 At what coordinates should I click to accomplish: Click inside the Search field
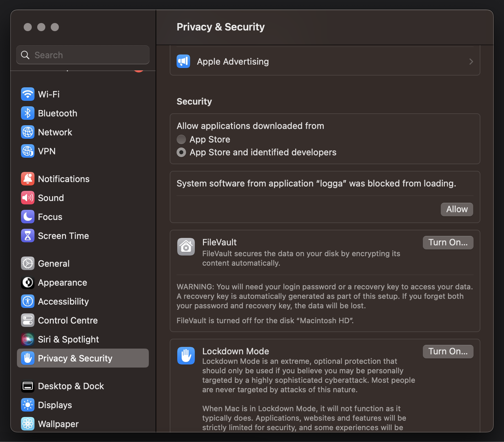pos(83,54)
